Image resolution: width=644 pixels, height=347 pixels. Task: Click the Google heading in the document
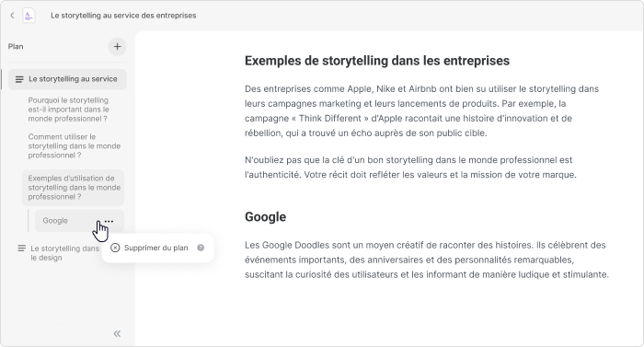265,216
